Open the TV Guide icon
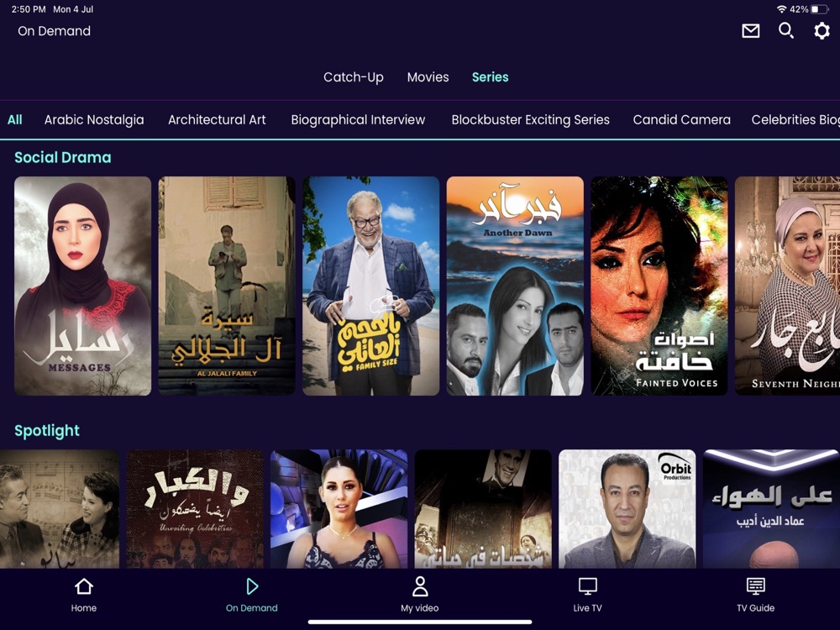The image size is (840, 630). (755, 586)
